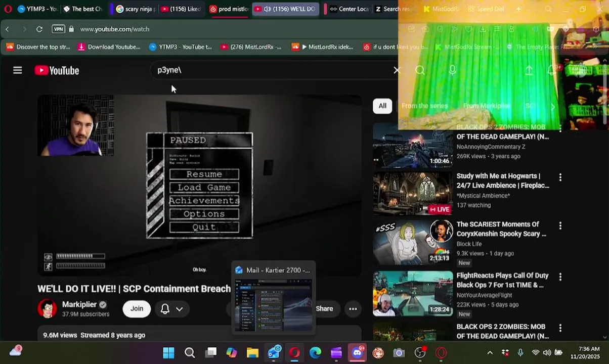Open Hogwarts live ambience video thumbnail

[x=413, y=194]
